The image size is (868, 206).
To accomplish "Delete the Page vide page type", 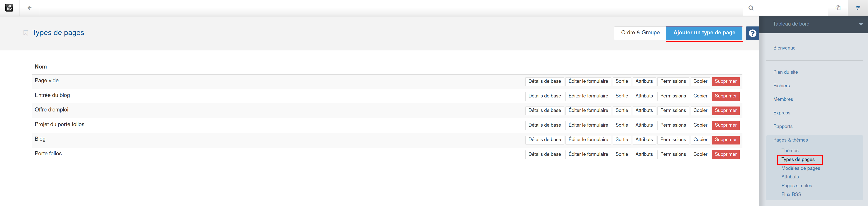I will pyautogui.click(x=725, y=81).
